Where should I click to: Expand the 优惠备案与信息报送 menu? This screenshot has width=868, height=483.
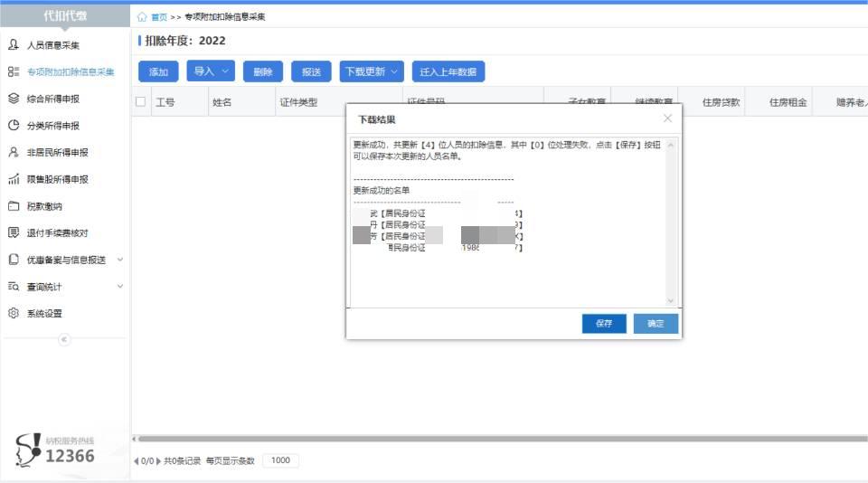point(120,260)
